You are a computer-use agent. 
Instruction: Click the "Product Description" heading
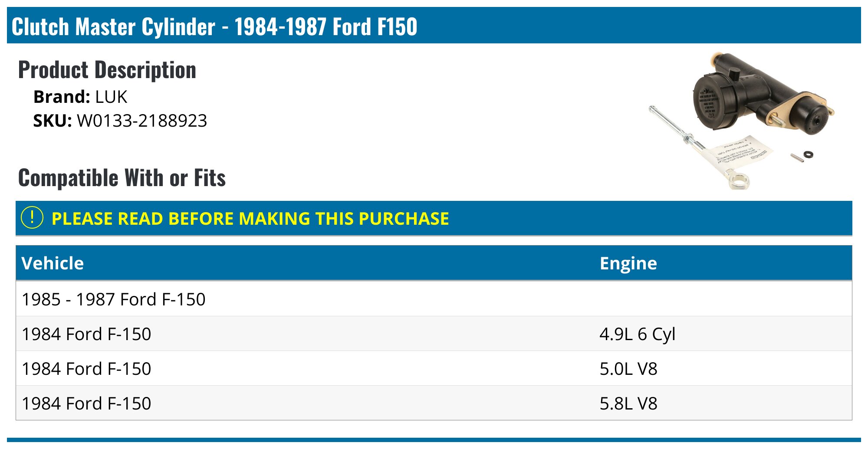pyautogui.click(x=107, y=70)
